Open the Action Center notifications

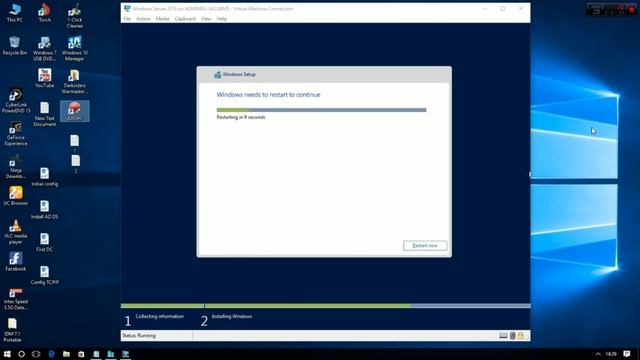pos(627,354)
